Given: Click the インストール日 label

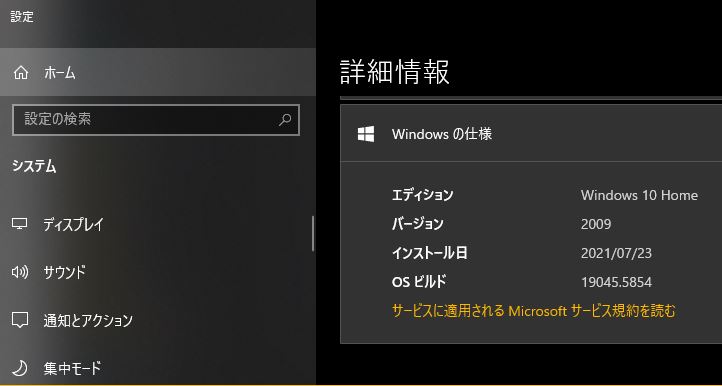Looking at the screenshot, I should [430, 253].
